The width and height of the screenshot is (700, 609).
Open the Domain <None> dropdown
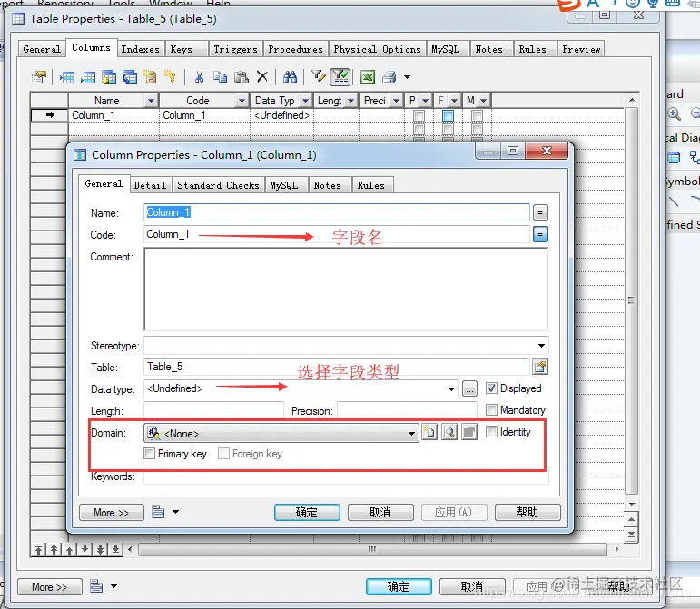coord(411,434)
